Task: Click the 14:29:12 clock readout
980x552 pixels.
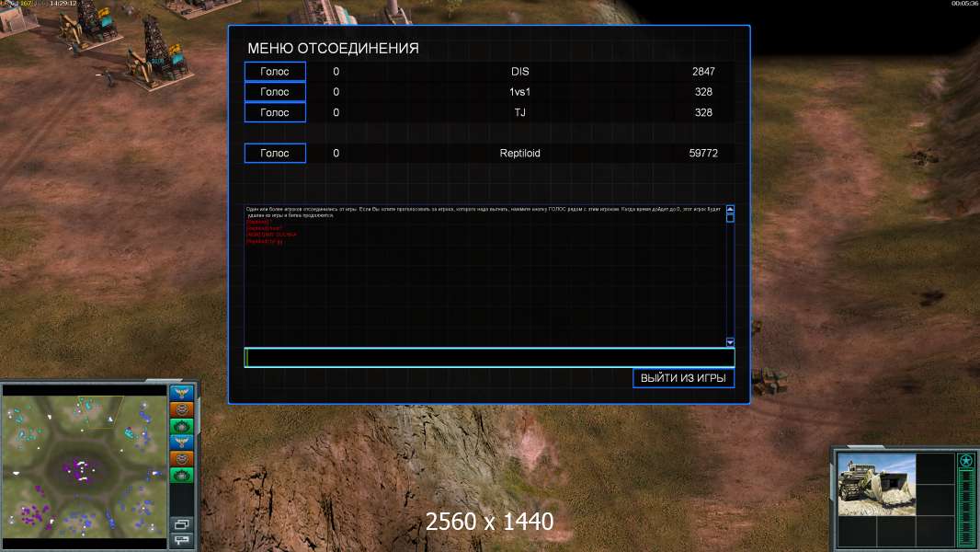Action: (63, 3)
